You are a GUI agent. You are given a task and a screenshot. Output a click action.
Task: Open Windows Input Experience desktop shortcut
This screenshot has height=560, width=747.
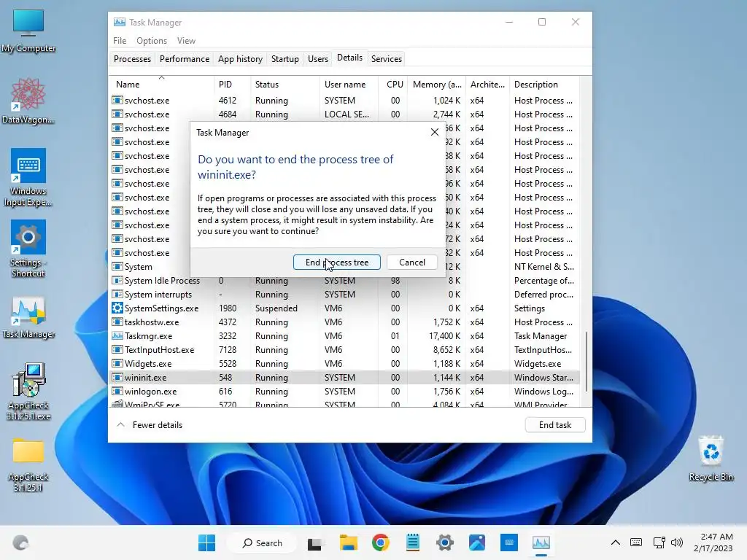click(x=28, y=178)
